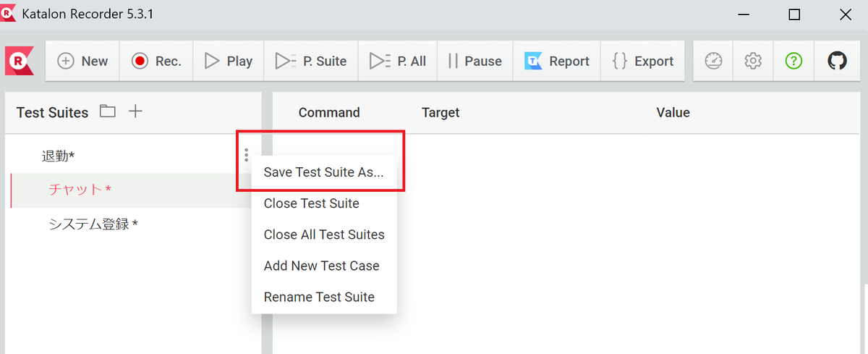Open the Report feature

coord(557,62)
